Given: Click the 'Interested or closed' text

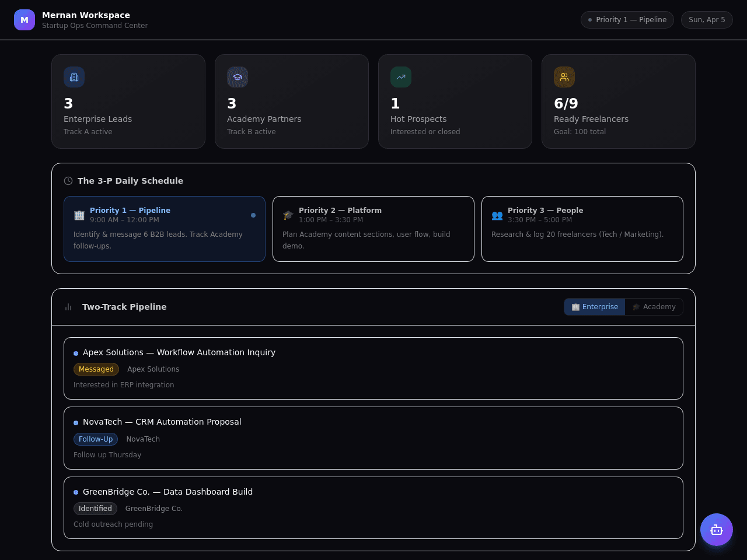Looking at the screenshot, I should 425,132.
